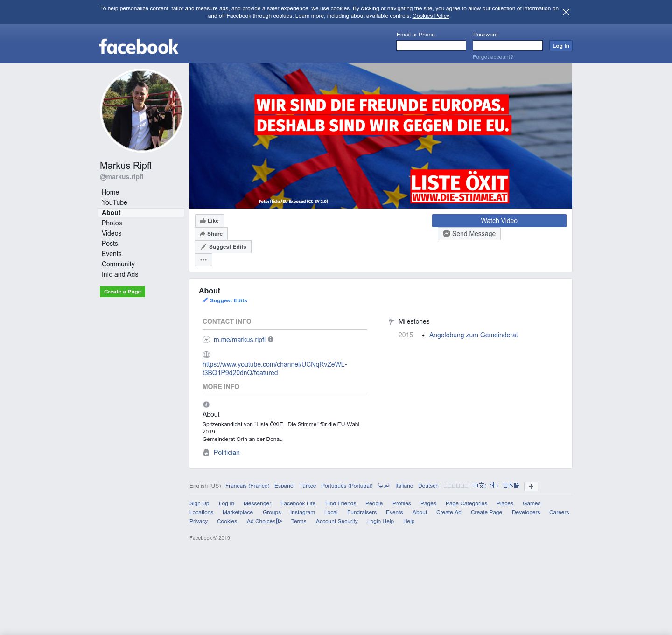Open Angelobung zum Gemeinderat milestone
Viewport: 672px width, 635px height.
[473, 335]
